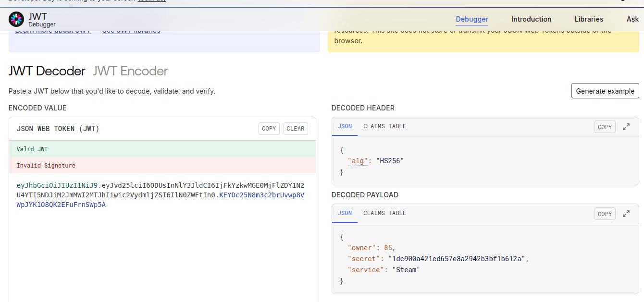Open the See JWT libraries link
The width and height of the screenshot is (644, 302).
click(131, 30)
